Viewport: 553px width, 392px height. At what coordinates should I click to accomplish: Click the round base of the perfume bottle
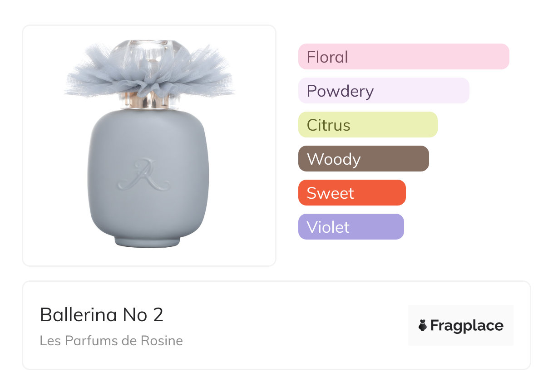pos(148,241)
